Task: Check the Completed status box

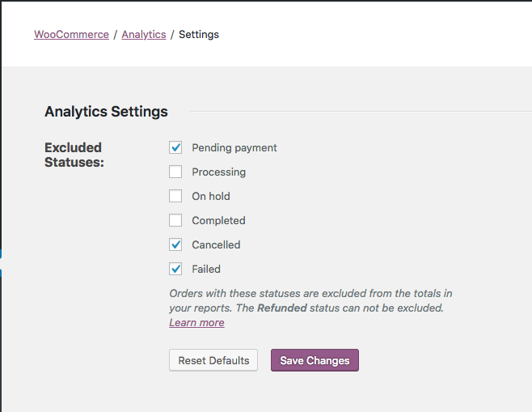Action: 175,220
